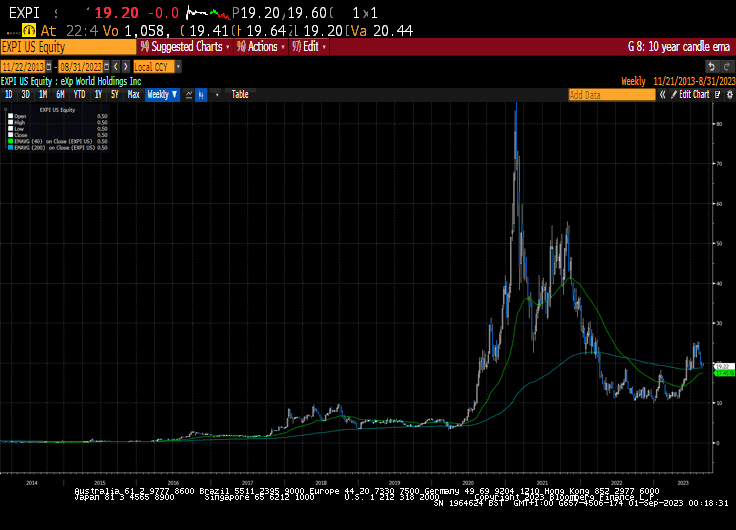The height and width of the screenshot is (530, 736).
Task: Select the 6M range tab
Action: pos(60,94)
